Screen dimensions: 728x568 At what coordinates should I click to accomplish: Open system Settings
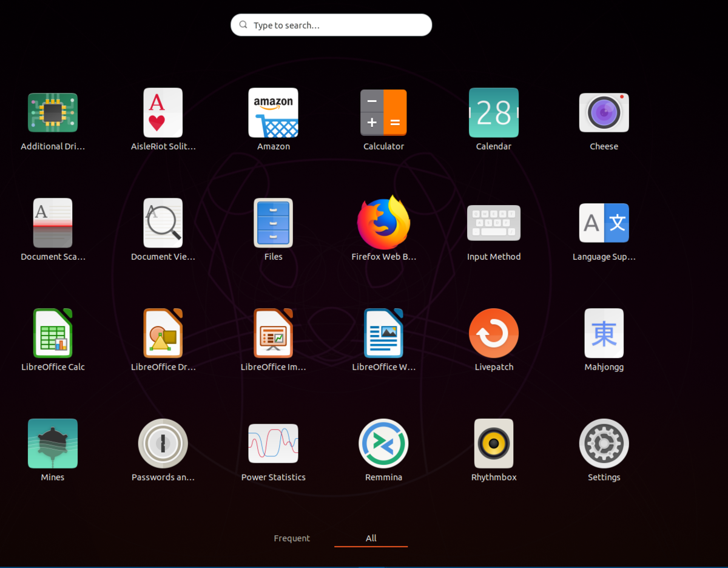[x=604, y=444]
